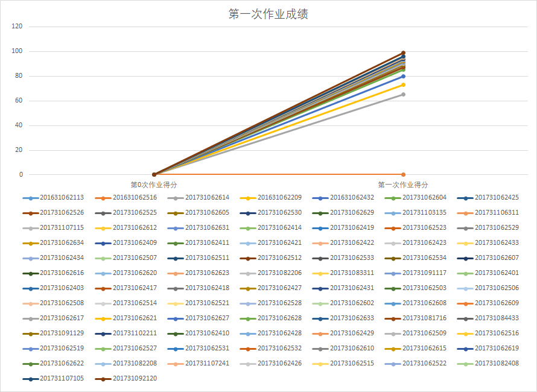This screenshot has height=392, width=537.
Task: Select the gray data point near 65
Action: [403, 94]
